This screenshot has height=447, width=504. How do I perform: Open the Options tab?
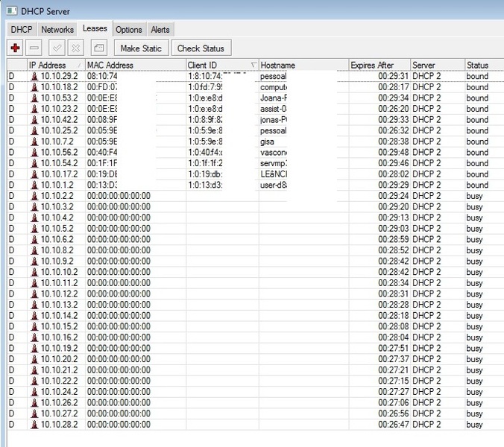pos(128,30)
